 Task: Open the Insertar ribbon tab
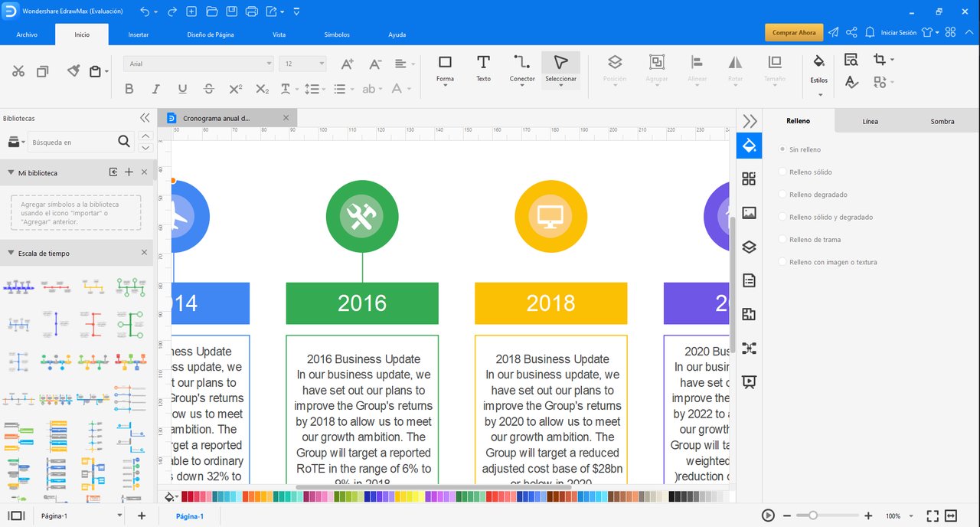139,34
